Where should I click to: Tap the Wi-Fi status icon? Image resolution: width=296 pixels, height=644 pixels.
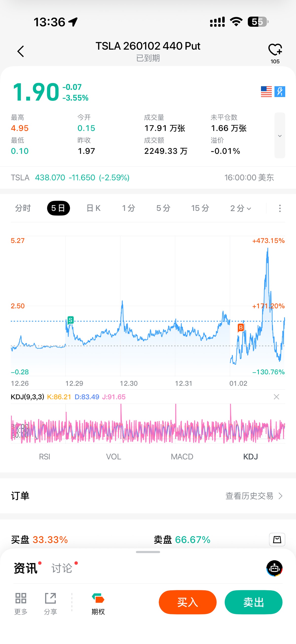pos(236,22)
